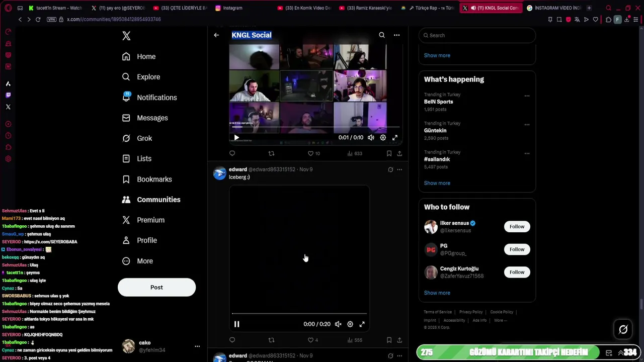The height and width of the screenshot is (362, 644).
Task: Search within KNGL Social community
Action: pyautogui.click(x=382, y=35)
